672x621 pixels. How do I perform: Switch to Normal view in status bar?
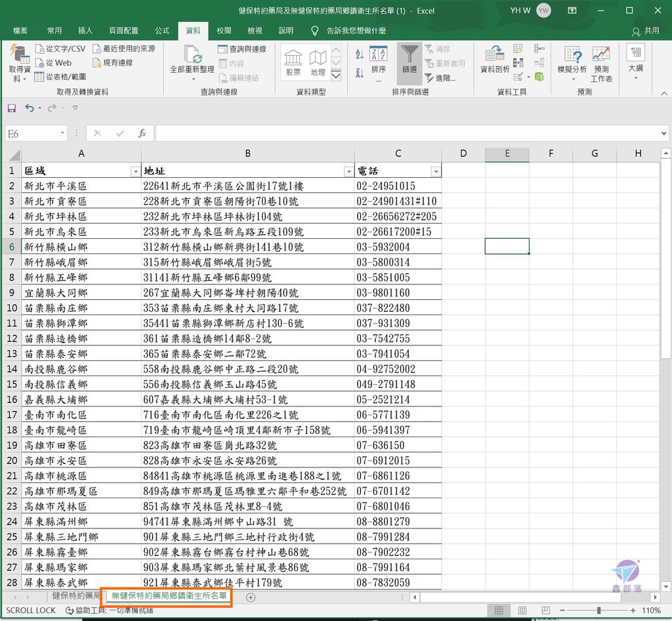(499, 610)
